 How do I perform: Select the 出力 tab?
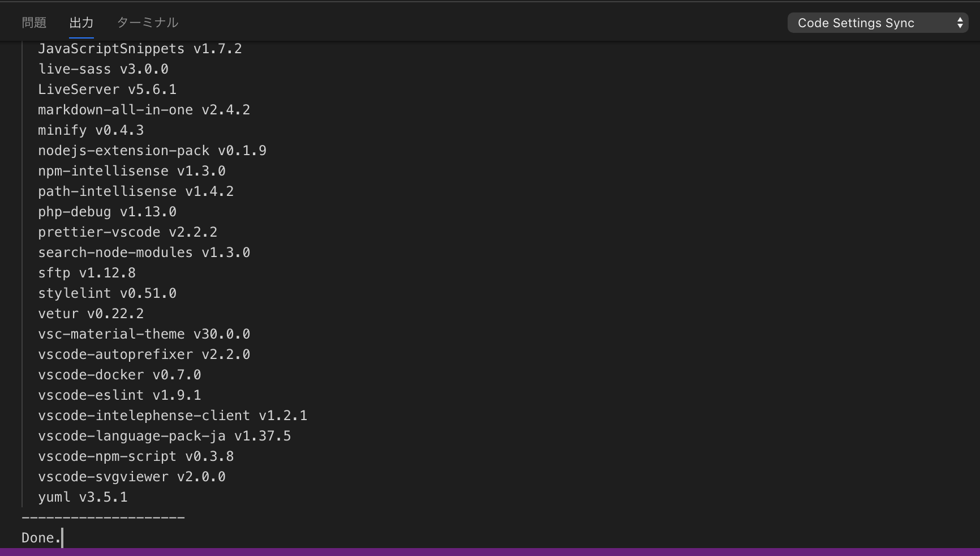[x=81, y=23]
